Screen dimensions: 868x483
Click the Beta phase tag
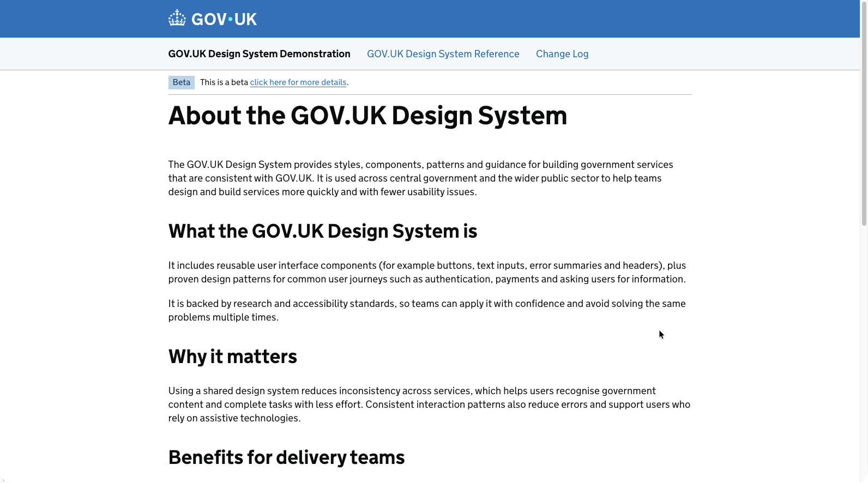[x=181, y=82]
